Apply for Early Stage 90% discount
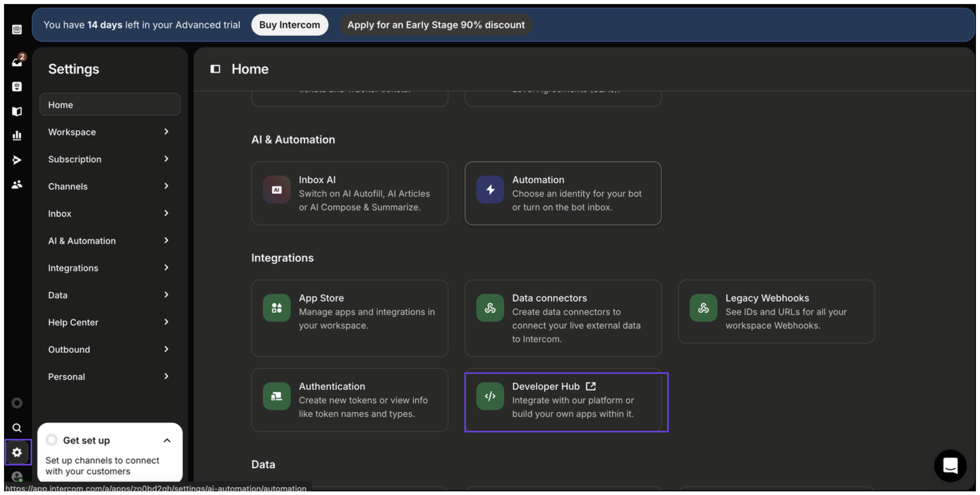The height and width of the screenshot is (495, 980). point(436,25)
